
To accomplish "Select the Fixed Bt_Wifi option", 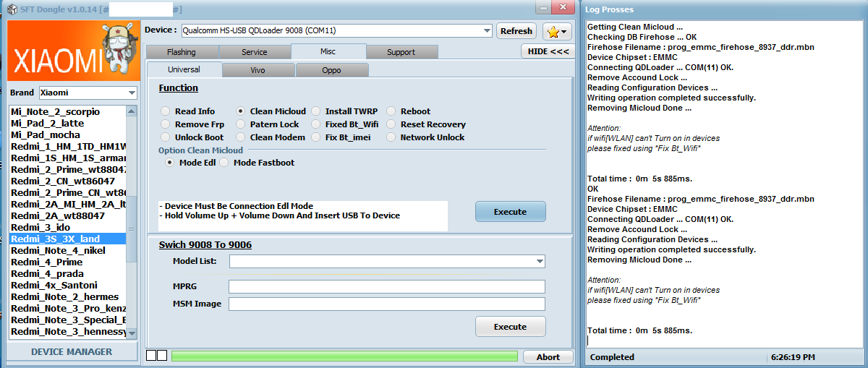I will click(344, 124).
